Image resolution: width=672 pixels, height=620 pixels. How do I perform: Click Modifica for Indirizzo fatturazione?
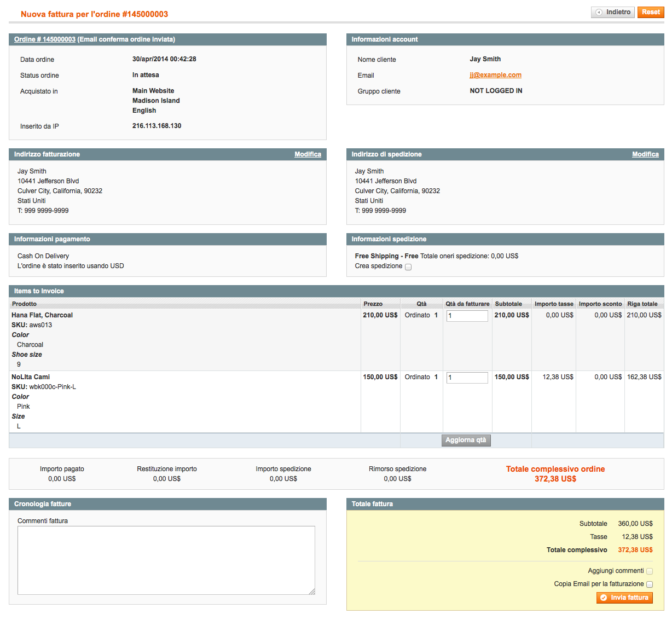pos(308,154)
